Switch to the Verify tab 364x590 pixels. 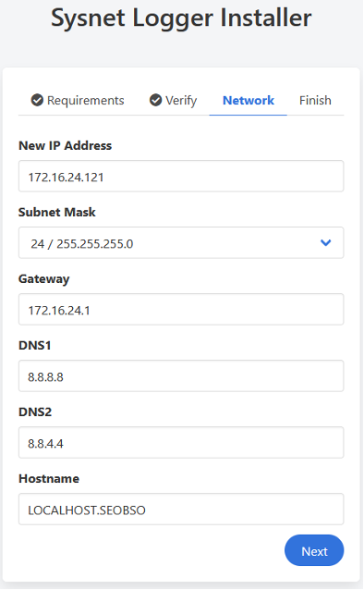coord(173,101)
